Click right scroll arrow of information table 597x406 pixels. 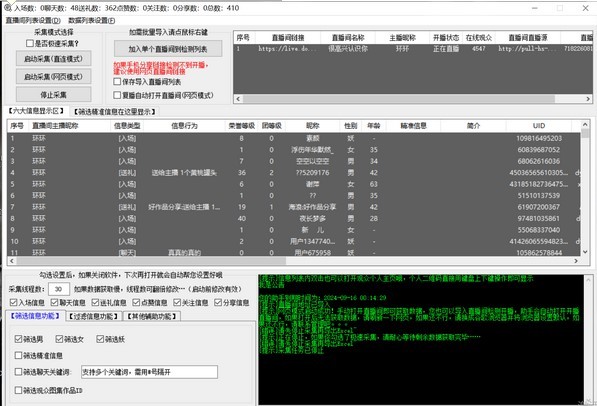click(576, 261)
